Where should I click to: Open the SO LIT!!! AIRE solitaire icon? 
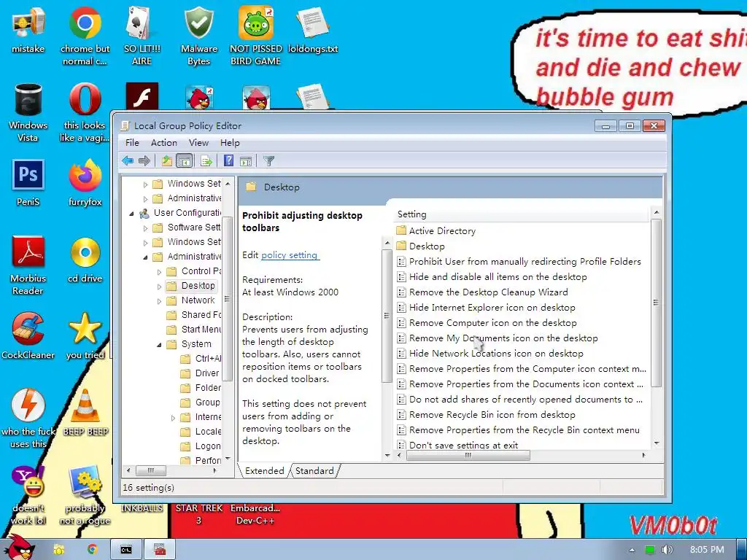[142, 36]
